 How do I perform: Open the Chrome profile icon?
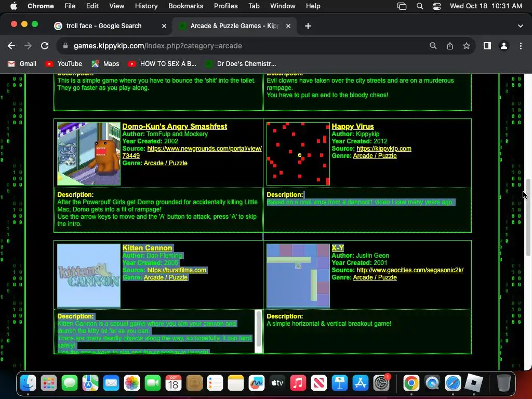point(504,46)
